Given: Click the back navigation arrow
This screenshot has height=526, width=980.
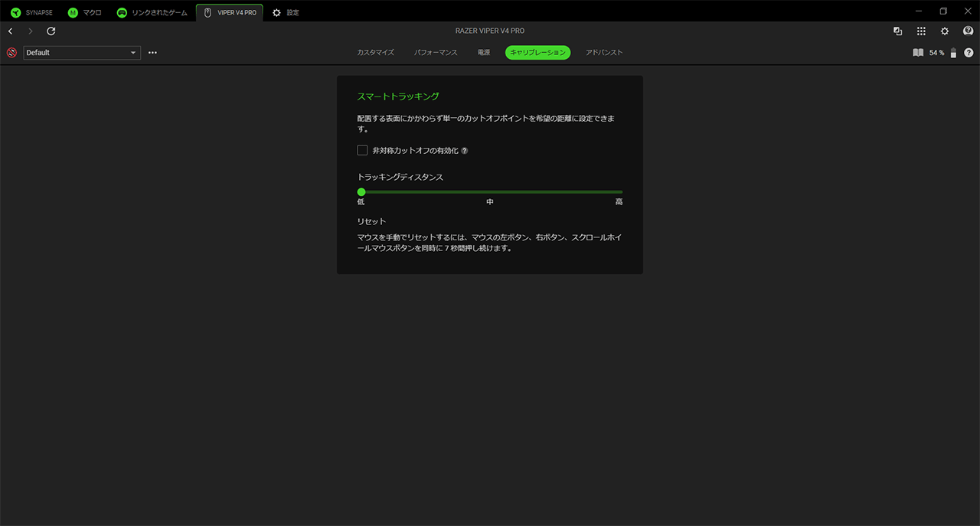Looking at the screenshot, I should pos(10,31).
